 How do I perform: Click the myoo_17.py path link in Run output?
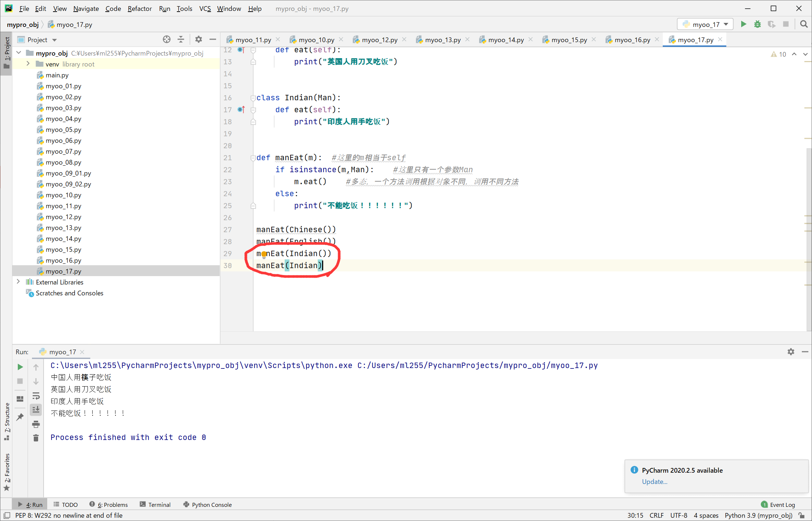478,365
